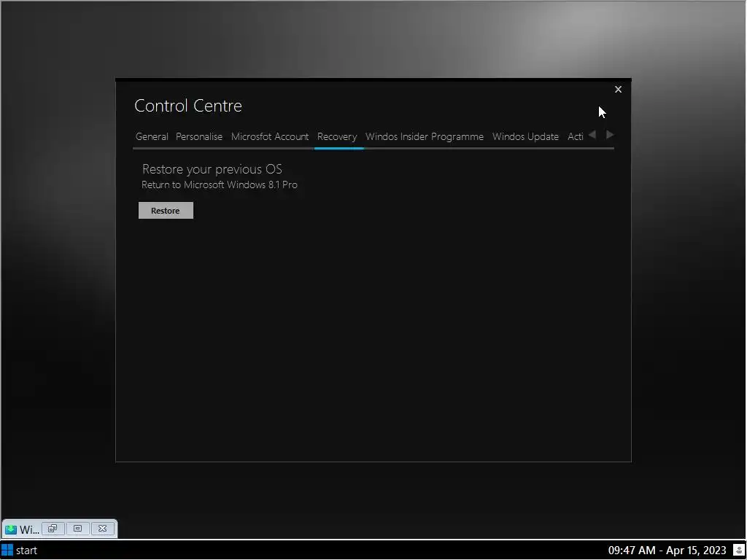Open the start menu
747x560 pixels.
coord(20,551)
